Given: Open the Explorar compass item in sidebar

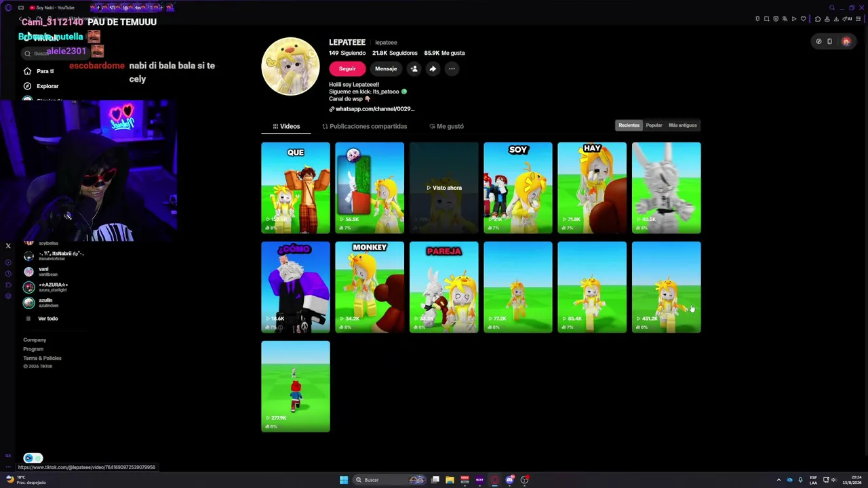Looking at the screenshot, I should [x=42, y=86].
